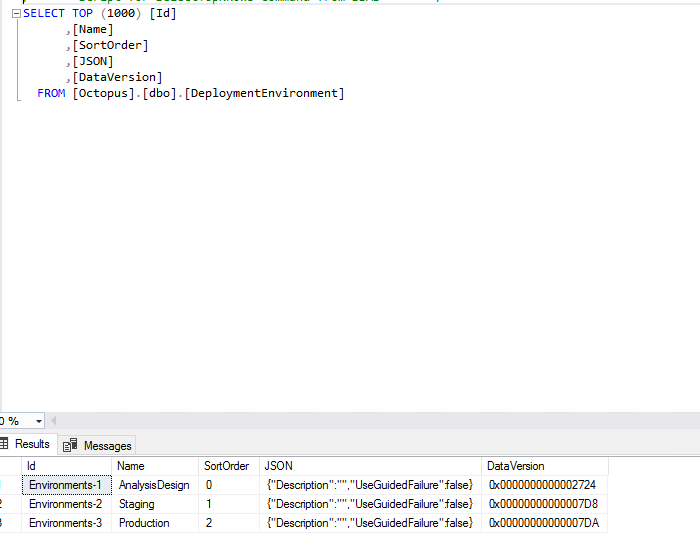Select the JSON column header
Viewport: 700px width, 553px height.
pos(371,466)
